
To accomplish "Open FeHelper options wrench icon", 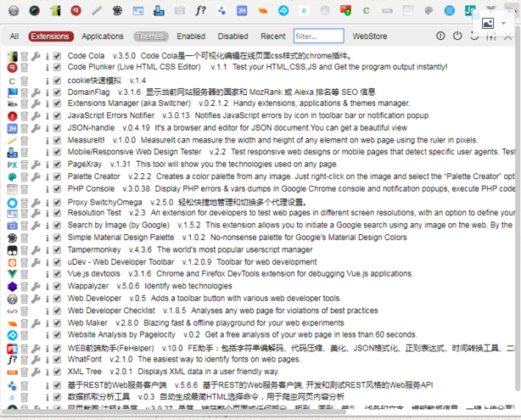I will click(36, 349).
